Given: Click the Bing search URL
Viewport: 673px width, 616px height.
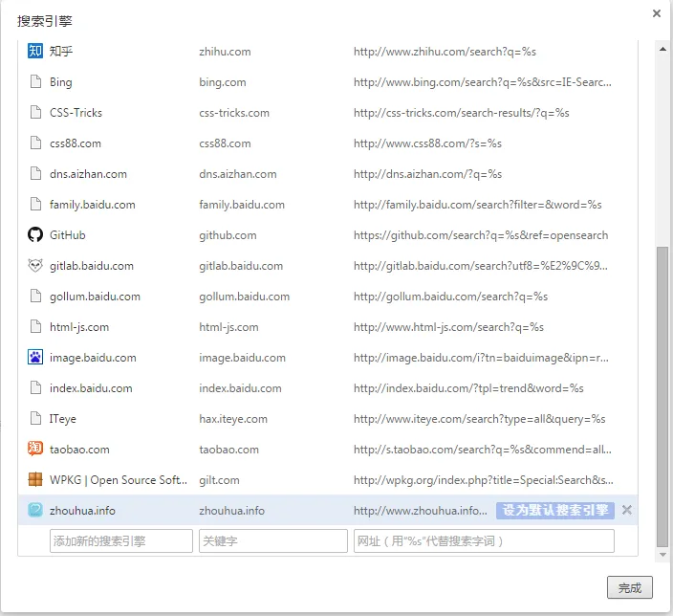Looking at the screenshot, I should (483, 82).
